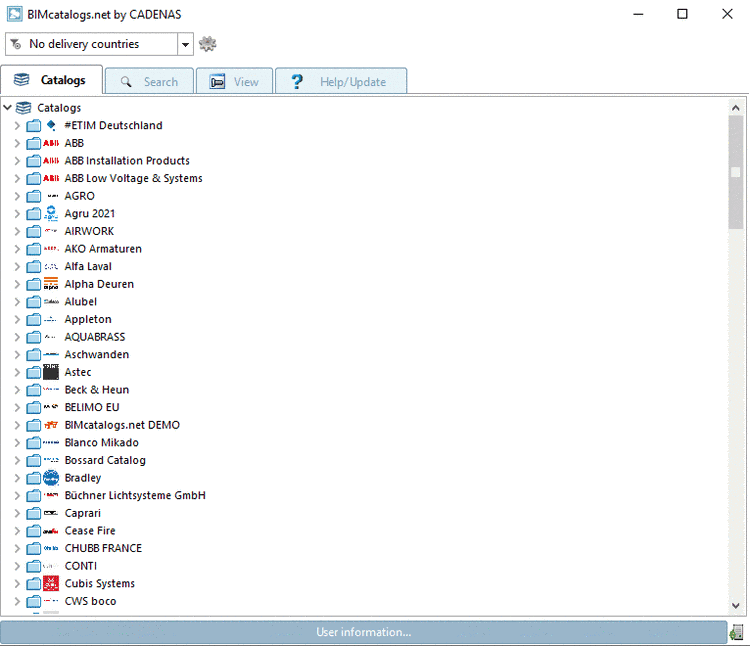Select the Cubis Systems label

[x=99, y=584]
